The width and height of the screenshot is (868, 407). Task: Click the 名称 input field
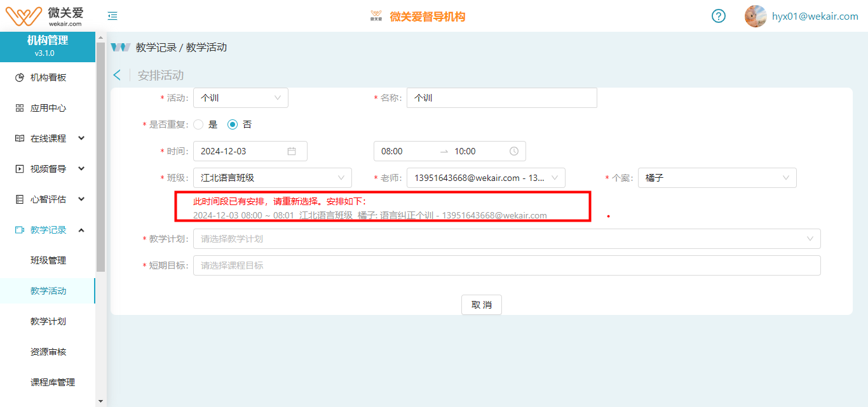pos(501,98)
